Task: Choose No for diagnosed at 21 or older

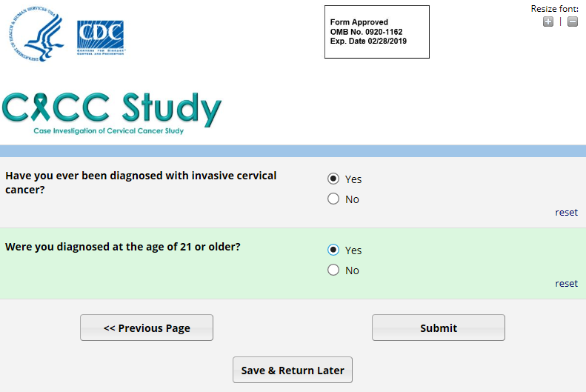Action: [x=333, y=270]
